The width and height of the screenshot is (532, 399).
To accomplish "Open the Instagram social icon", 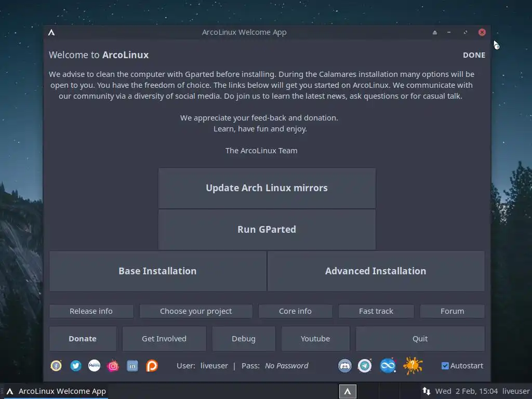I will pos(113,366).
